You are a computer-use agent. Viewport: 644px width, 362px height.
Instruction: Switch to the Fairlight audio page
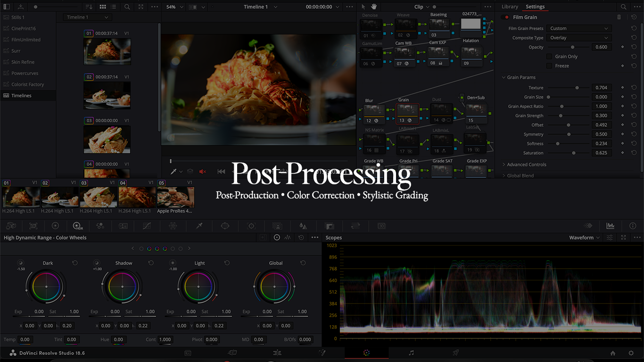[x=411, y=353]
